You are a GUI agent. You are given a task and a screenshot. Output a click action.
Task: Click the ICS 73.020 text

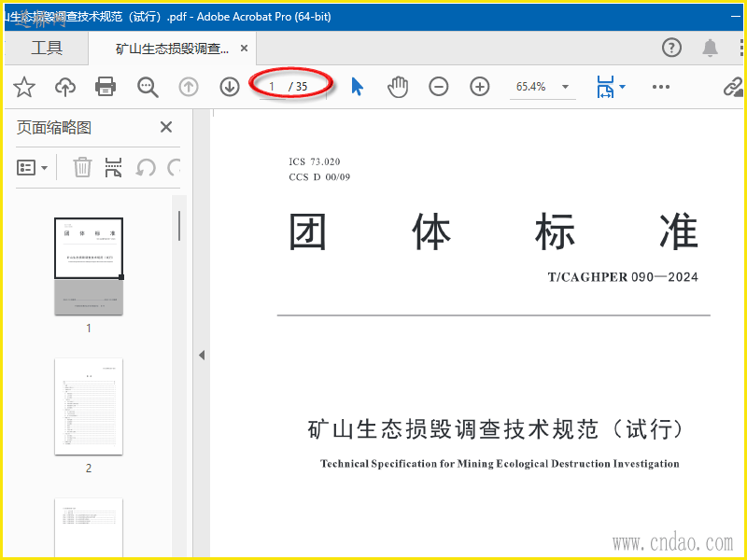click(x=315, y=161)
